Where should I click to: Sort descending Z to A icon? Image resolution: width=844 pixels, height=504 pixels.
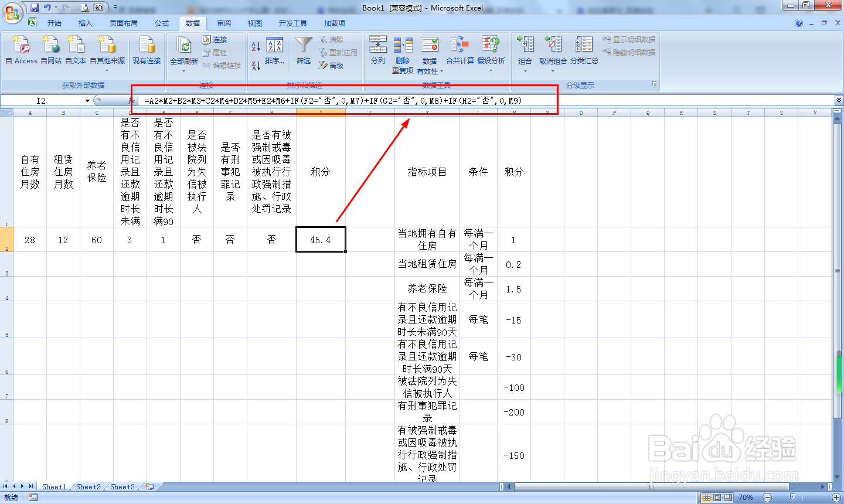tap(256, 65)
